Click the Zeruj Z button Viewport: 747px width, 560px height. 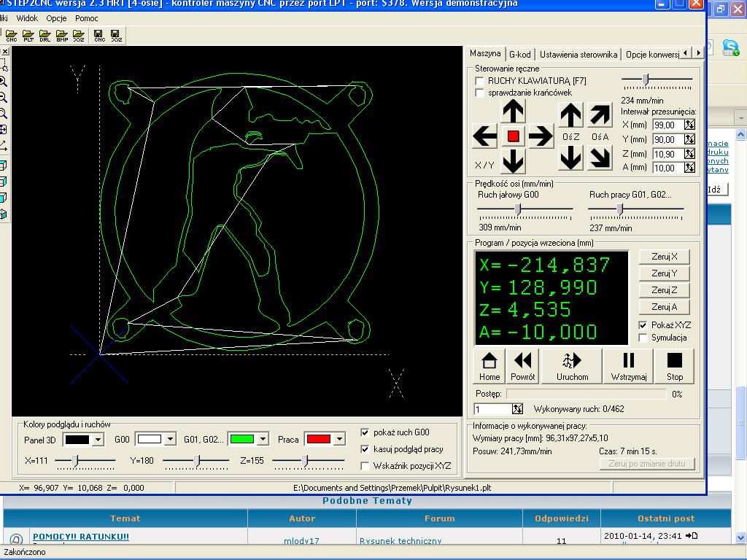pos(664,290)
